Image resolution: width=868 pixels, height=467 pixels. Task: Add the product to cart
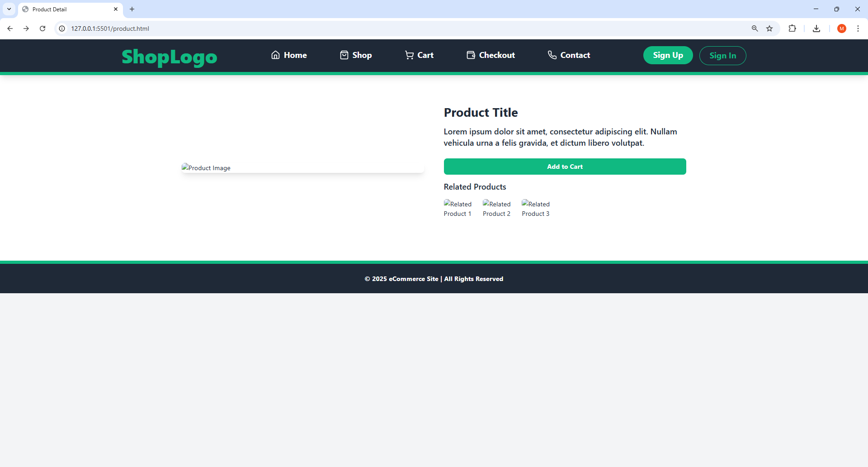565,167
